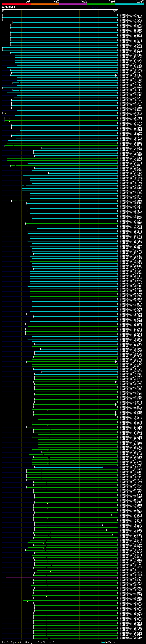Click label UniRef100_Q59IV1
This screenshot has height=644, width=146.
pos(131,113)
